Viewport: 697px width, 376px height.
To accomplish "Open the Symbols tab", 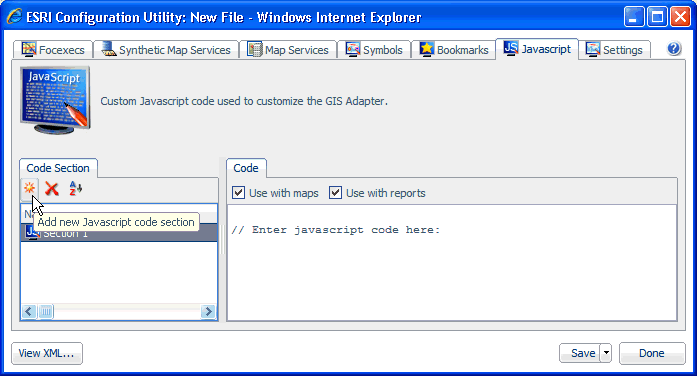I will point(374,50).
